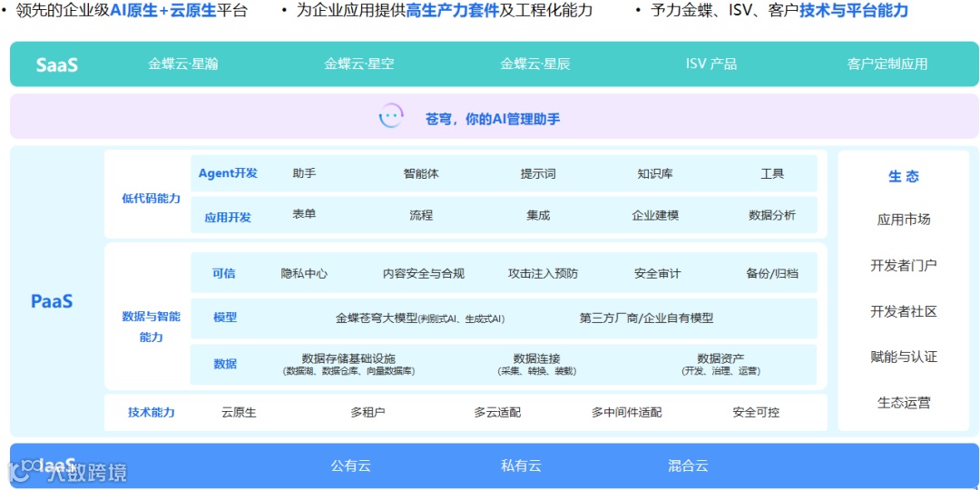Click the 可信 row label
980x490 pixels.
224,273
